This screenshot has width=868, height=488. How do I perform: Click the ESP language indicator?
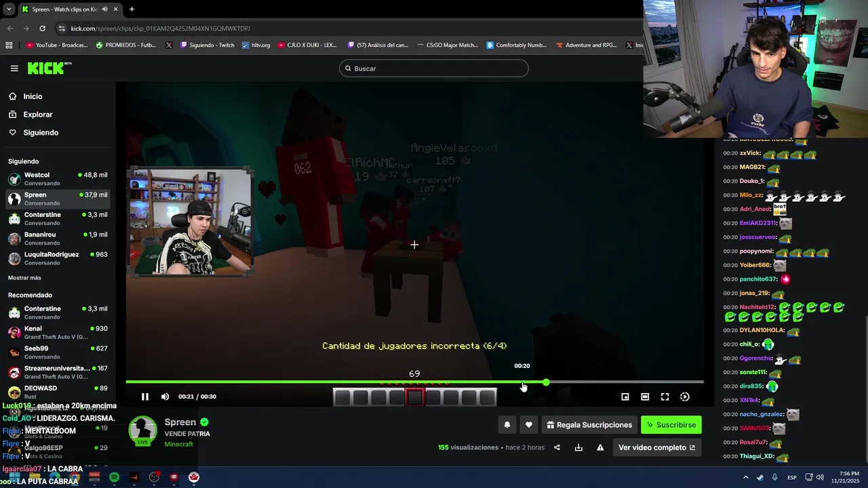pyautogui.click(x=792, y=477)
